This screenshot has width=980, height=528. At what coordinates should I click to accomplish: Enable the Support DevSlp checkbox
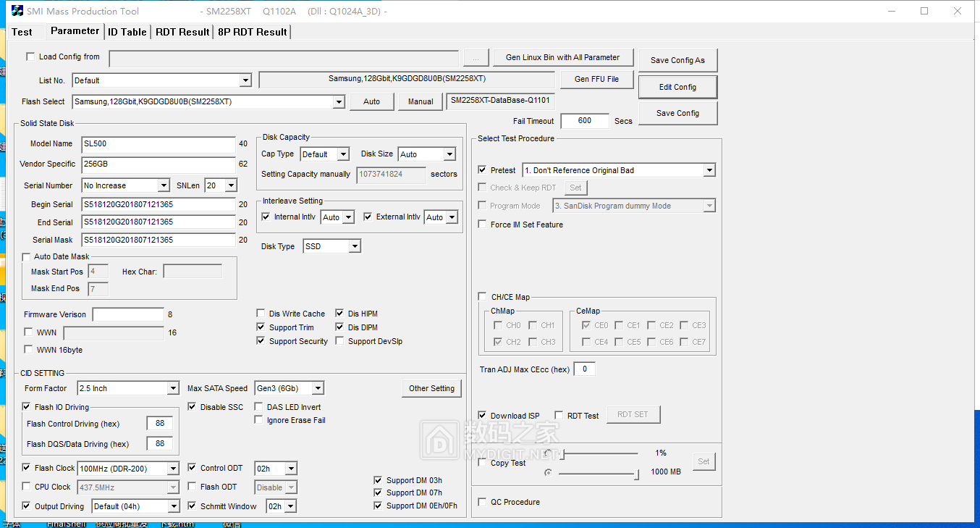click(x=340, y=341)
